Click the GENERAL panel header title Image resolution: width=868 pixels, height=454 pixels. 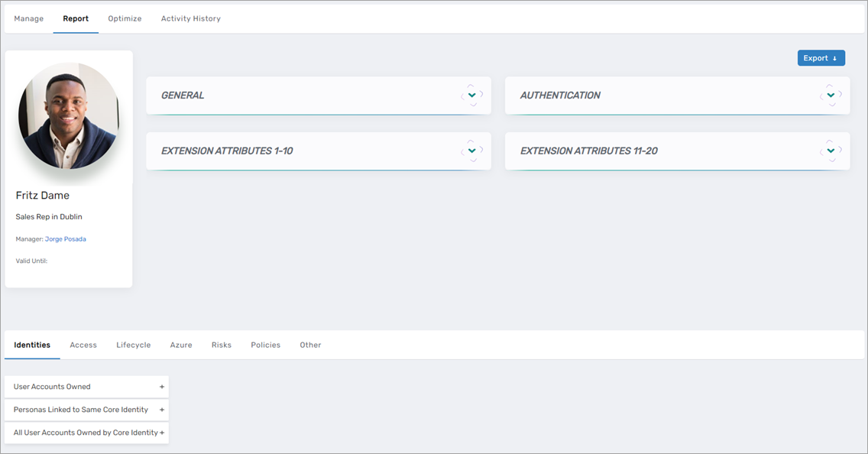click(183, 96)
